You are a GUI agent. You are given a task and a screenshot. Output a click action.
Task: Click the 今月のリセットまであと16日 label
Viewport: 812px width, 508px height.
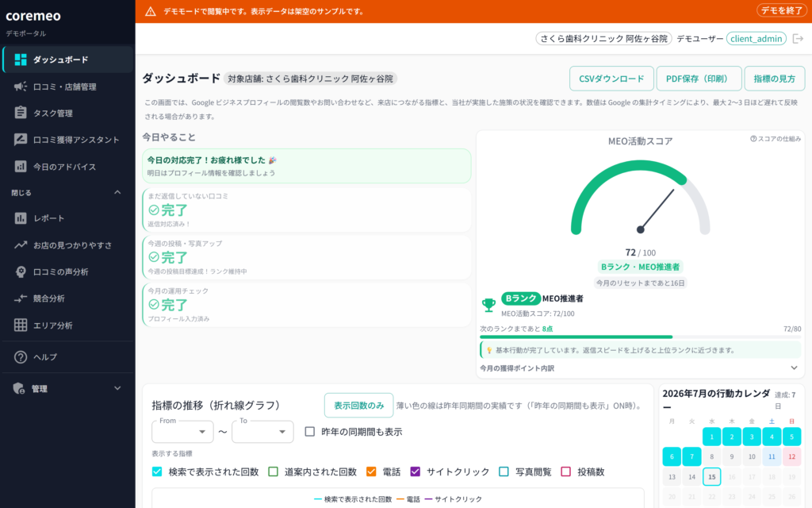point(640,283)
